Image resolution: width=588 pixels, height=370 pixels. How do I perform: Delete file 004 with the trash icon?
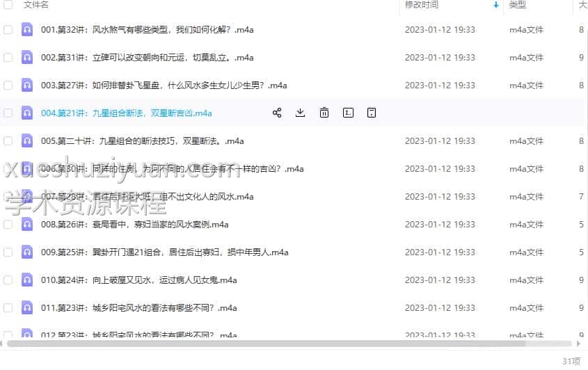(x=324, y=113)
